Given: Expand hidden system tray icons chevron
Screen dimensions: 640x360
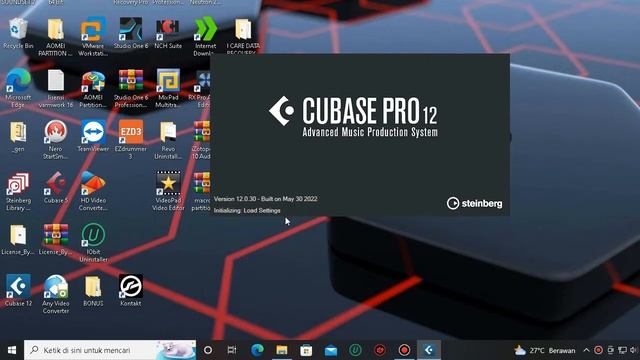Looking at the screenshot, I should [x=586, y=350].
